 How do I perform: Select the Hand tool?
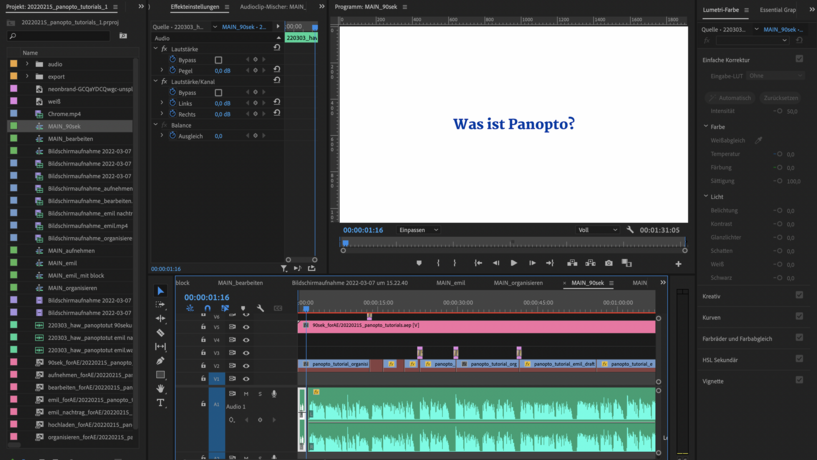coord(160,389)
